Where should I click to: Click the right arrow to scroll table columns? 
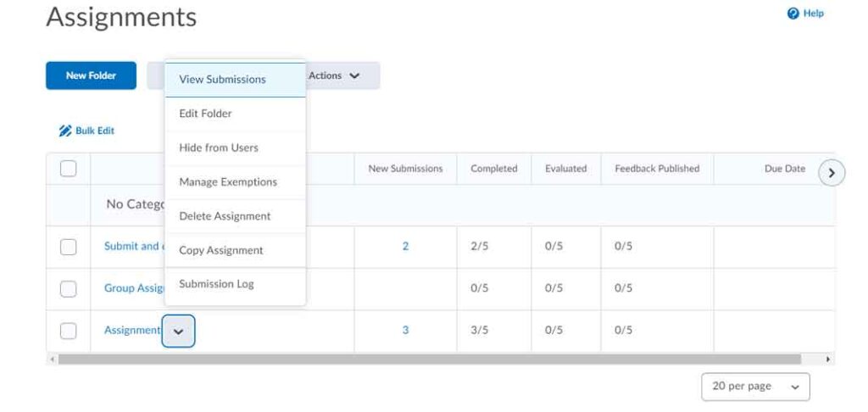point(831,172)
